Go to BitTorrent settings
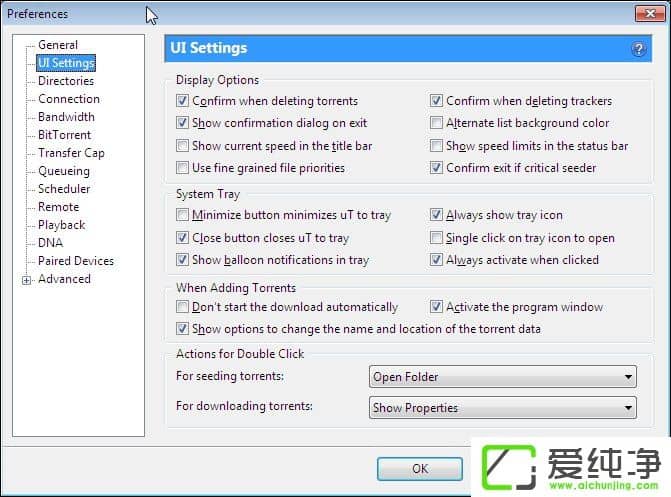This screenshot has width=671, height=497. (x=64, y=134)
